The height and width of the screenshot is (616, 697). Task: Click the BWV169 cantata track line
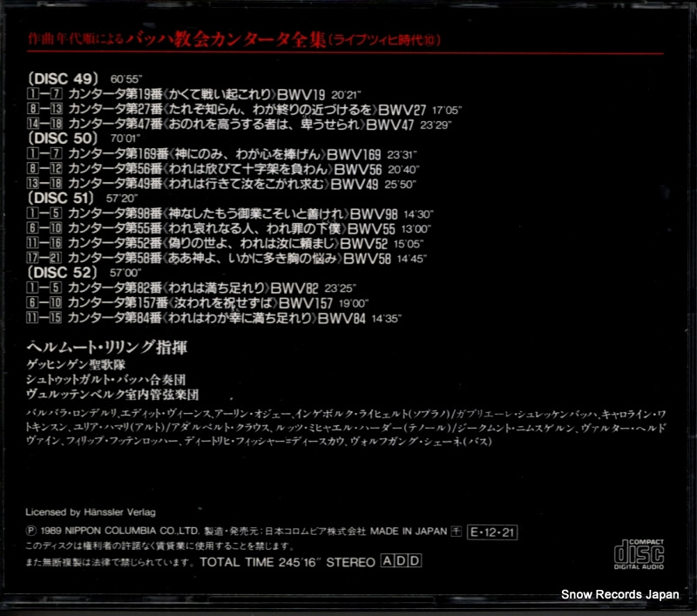tap(222, 153)
